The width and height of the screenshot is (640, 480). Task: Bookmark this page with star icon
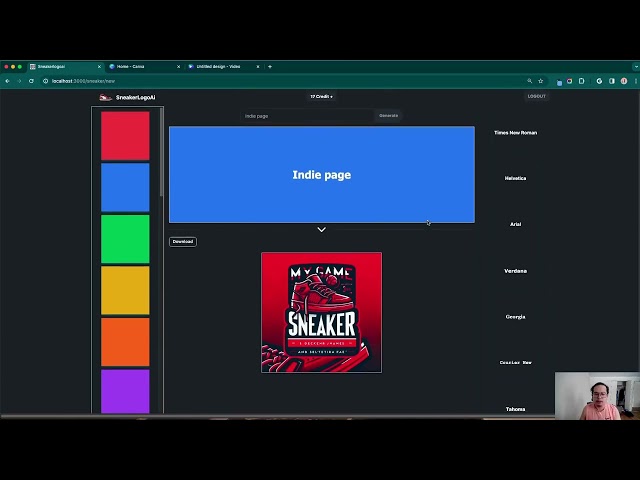541,81
